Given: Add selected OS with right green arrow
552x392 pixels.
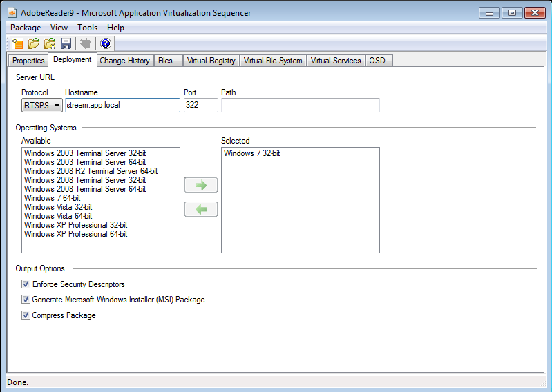Looking at the screenshot, I should tap(200, 185).
